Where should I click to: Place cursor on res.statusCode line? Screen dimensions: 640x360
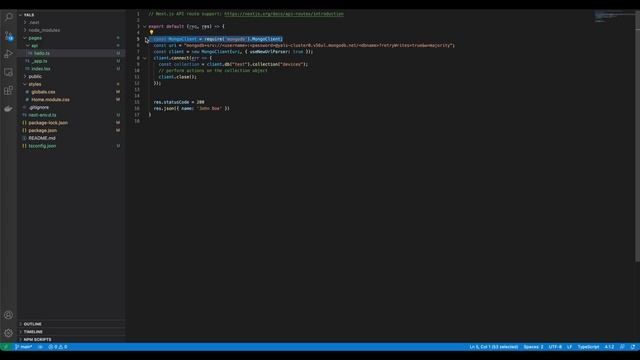click(179, 102)
